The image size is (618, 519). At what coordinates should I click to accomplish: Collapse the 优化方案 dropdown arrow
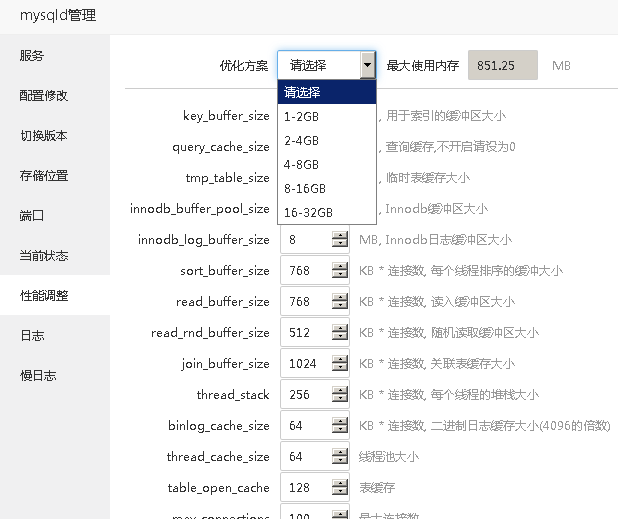click(367, 65)
